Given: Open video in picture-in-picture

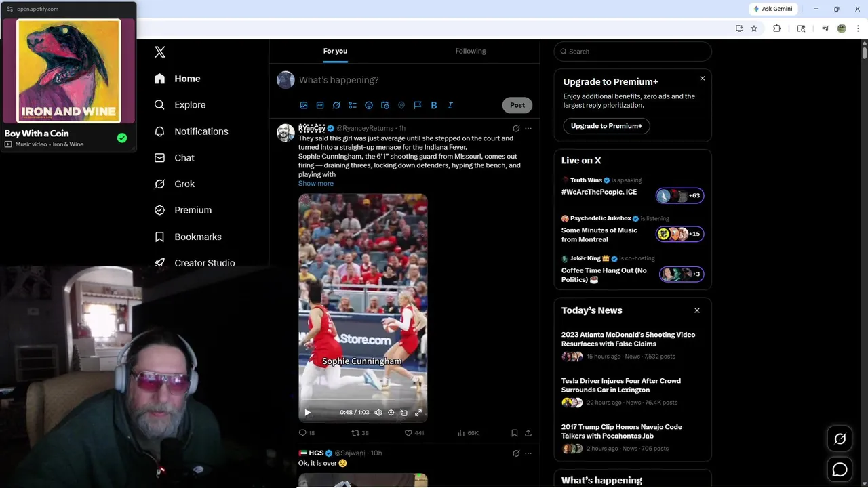Looking at the screenshot, I should 404,412.
